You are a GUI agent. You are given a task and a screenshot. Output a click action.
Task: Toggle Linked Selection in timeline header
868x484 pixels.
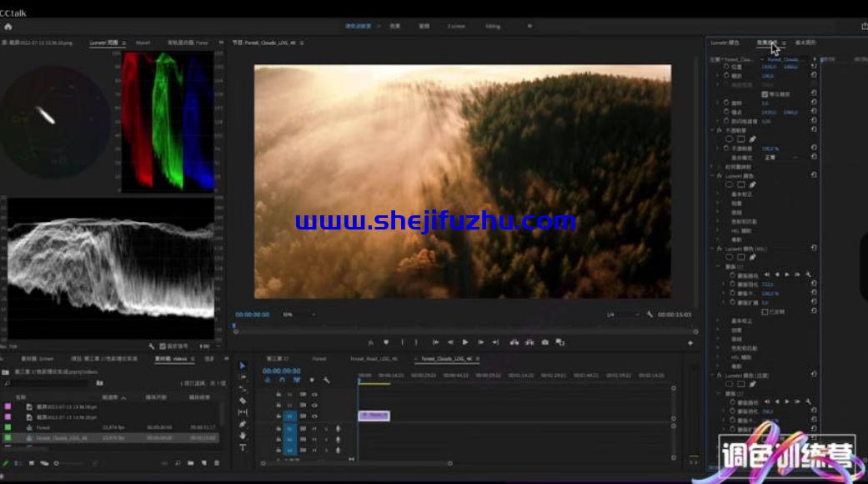coord(297,381)
